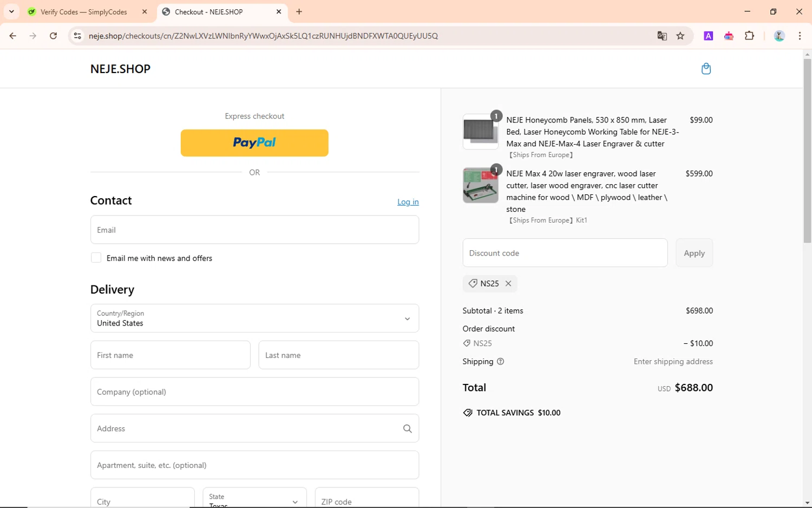
Task: Reload the checkout page
Action: point(53,36)
